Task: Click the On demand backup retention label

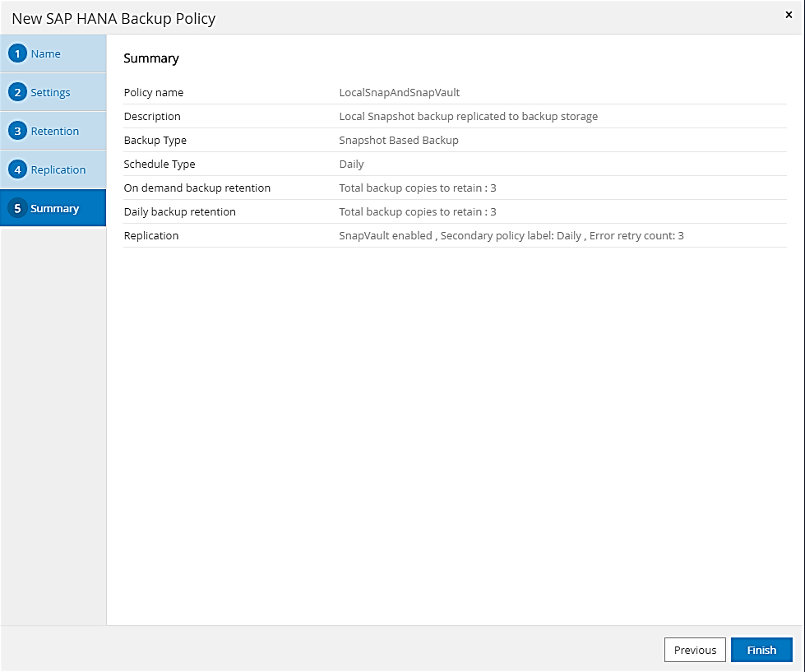Action: point(197,188)
